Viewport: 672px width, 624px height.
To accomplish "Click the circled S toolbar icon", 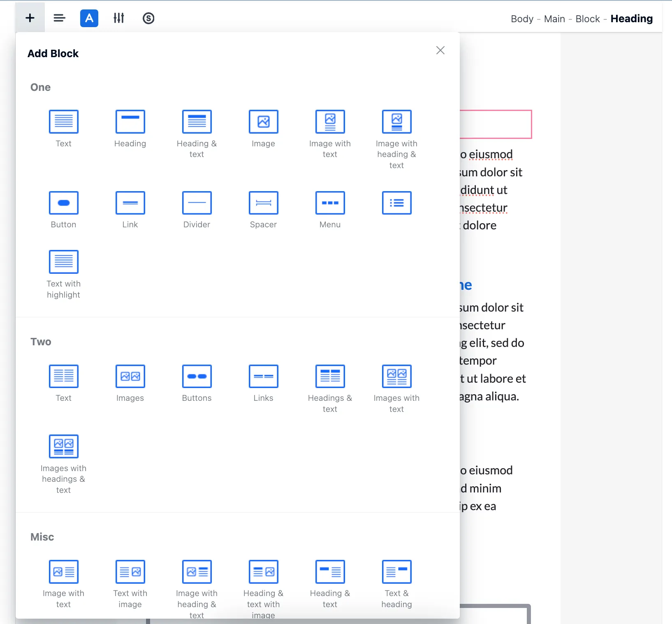I will coord(148,18).
